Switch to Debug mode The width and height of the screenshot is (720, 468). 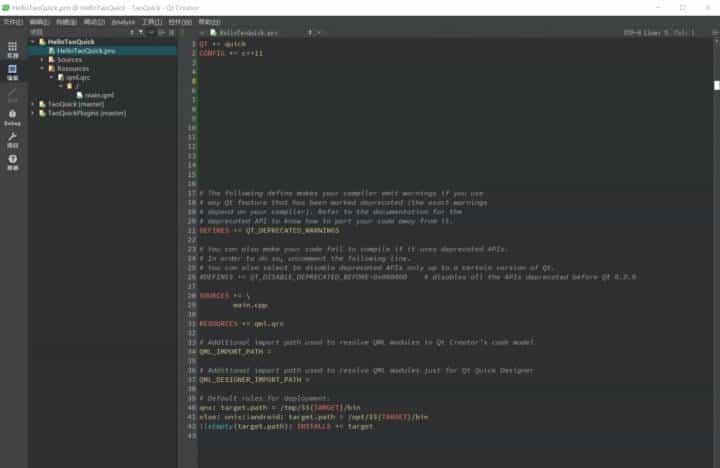pos(12,117)
